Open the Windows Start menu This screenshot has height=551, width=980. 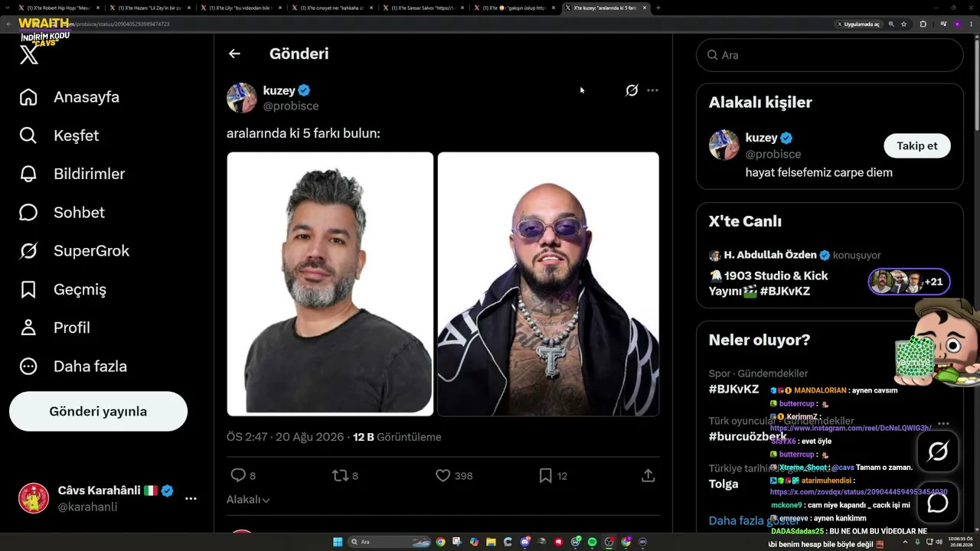338,542
